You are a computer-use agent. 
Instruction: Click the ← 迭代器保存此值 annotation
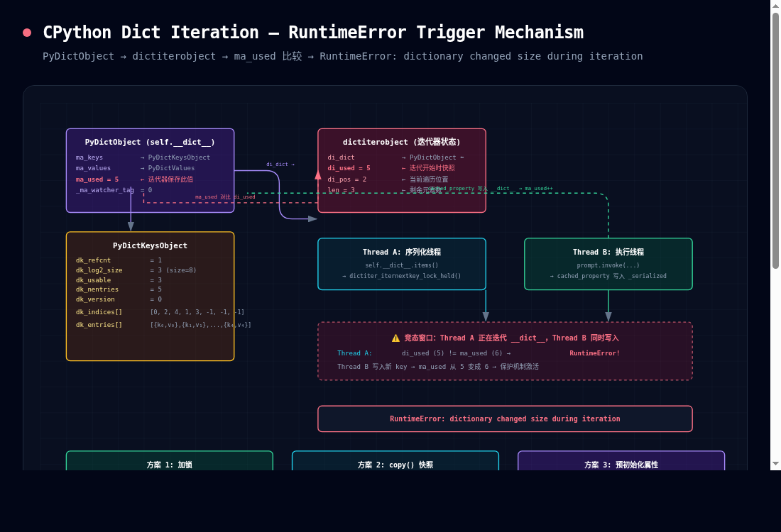pyautogui.click(x=166, y=179)
